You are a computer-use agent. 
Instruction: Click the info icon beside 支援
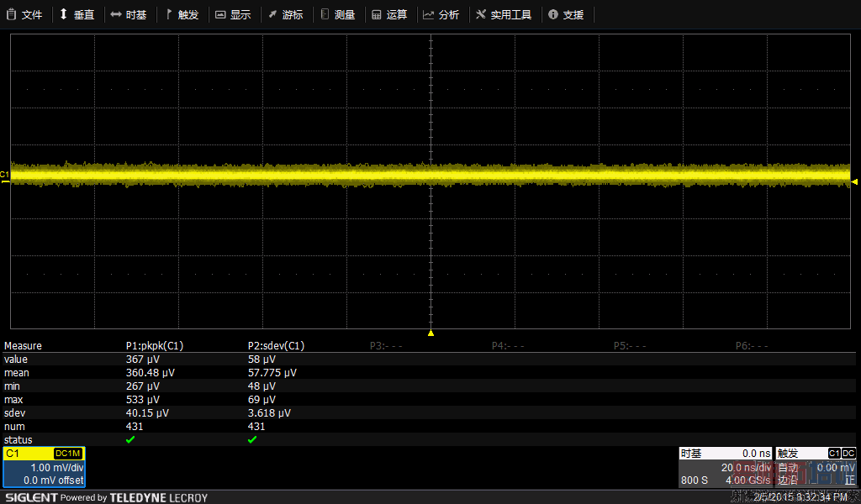(x=553, y=15)
